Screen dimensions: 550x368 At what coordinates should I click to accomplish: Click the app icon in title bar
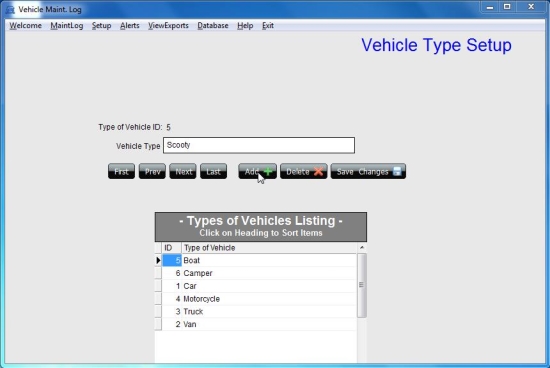(x=11, y=9)
